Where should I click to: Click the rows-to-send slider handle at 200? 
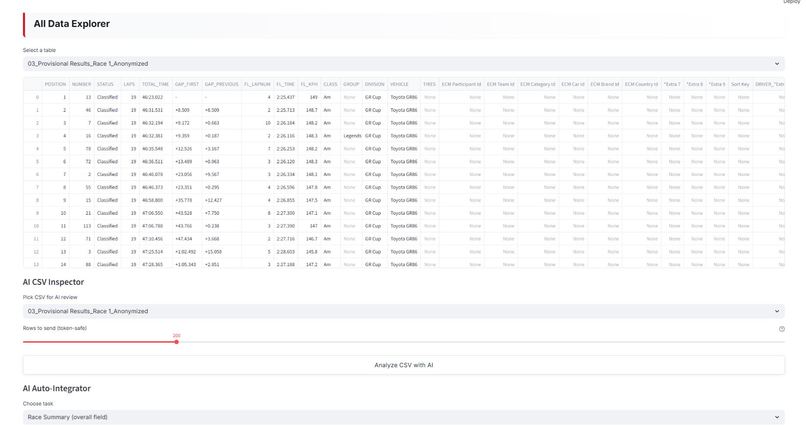(176, 342)
